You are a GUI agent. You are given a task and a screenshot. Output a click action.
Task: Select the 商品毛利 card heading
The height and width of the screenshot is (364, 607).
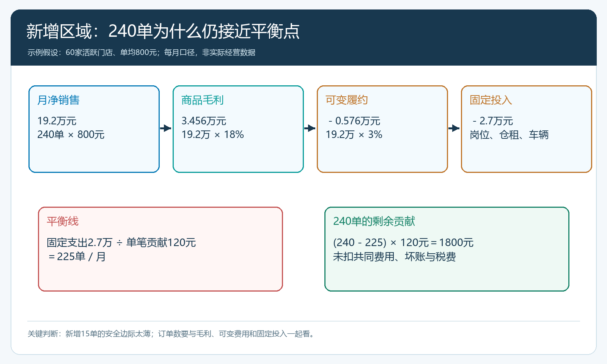pos(203,100)
